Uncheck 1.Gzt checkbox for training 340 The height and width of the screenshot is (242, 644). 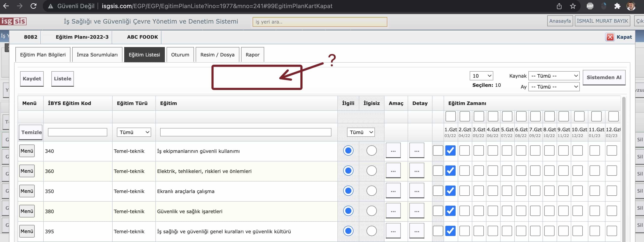450,151
